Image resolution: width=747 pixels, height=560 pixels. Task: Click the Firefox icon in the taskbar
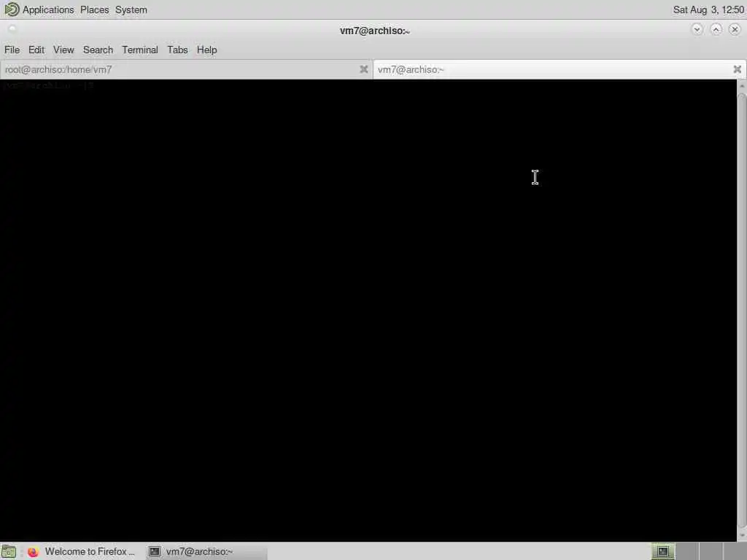(33, 551)
